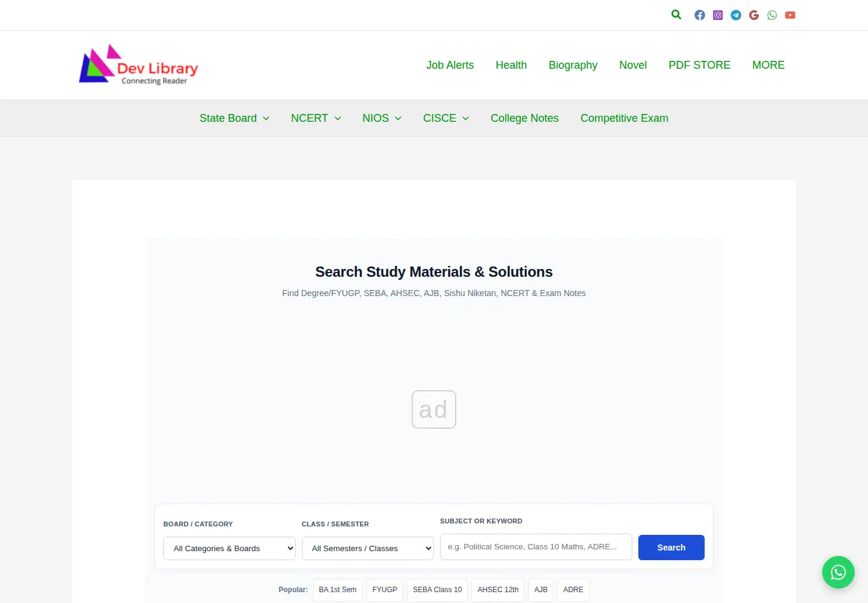Click the blue Search button
The image size is (868, 603).
click(x=671, y=548)
